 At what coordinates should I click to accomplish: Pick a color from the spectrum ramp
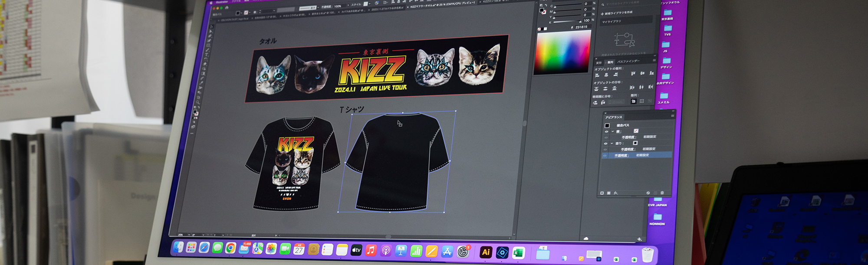point(563,52)
